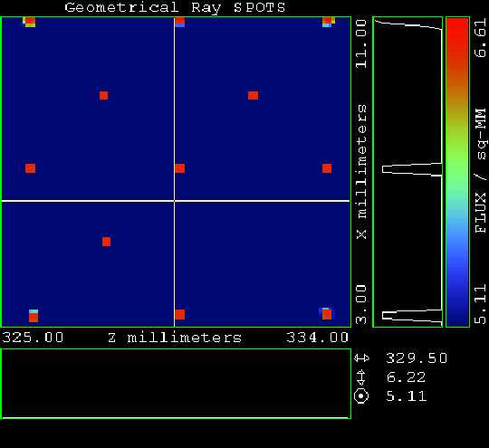The height and width of the screenshot is (448, 489).
Task: Click the empty horizontal profile panel below plot
Action: 177,384
